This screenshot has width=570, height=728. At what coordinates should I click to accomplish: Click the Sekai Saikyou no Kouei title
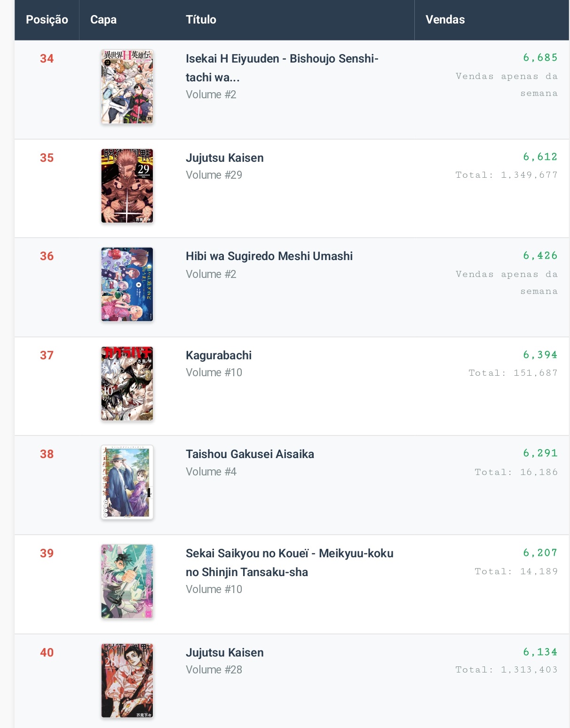coord(289,562)
